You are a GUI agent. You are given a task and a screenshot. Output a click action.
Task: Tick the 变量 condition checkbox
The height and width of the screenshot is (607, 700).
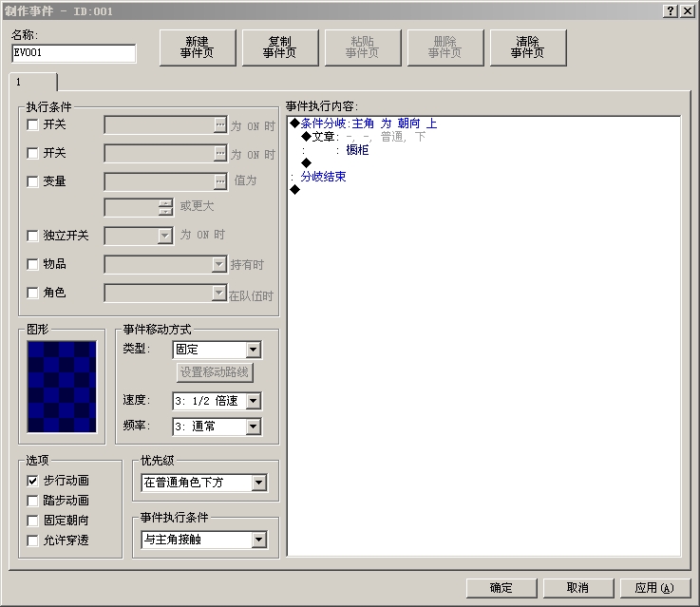click(32, 181)
